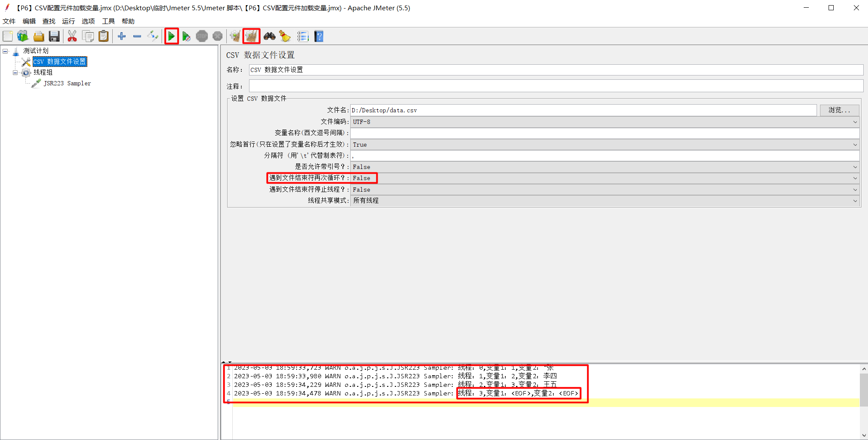Viewport: 868px width, 440px height.
Task: Open the 是否允许带引号 dropdown
Action: pyautogui.click(x=605, y=167)
